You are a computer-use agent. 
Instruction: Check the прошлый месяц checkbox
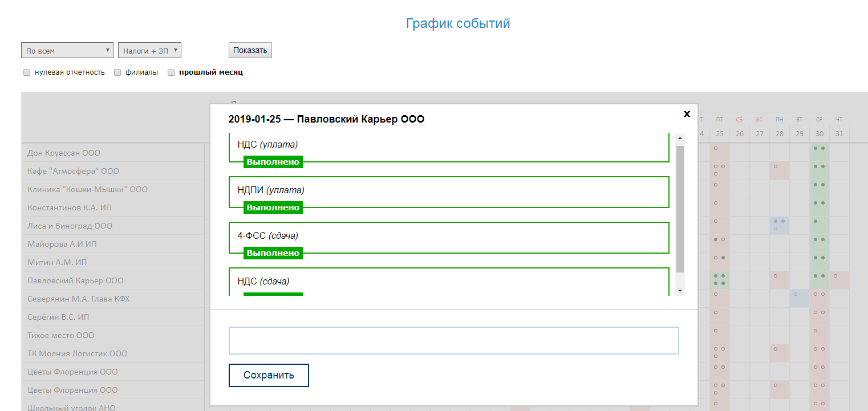tap(171, 73)
